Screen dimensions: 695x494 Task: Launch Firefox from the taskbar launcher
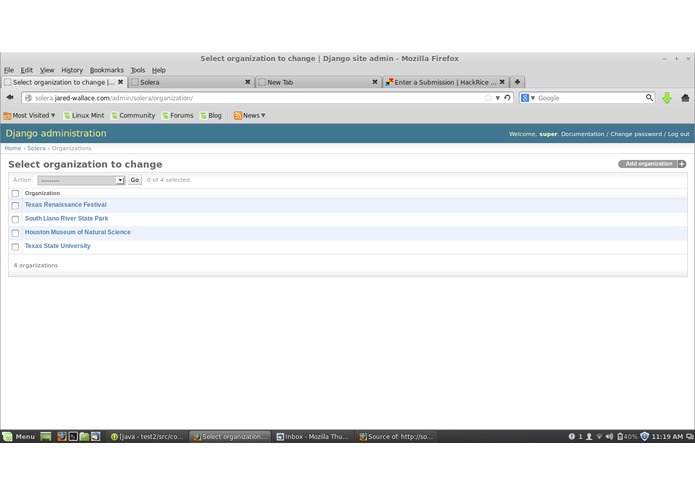(x=62, y=436)
